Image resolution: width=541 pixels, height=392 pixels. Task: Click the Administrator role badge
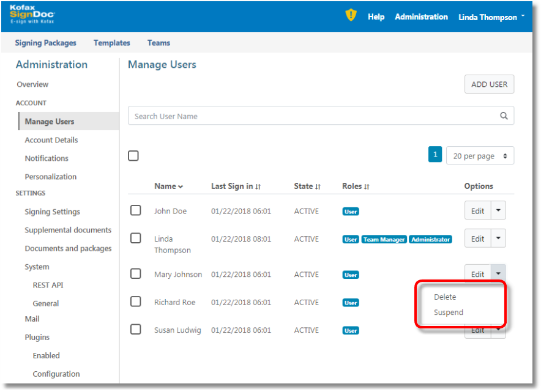[430, 240]
